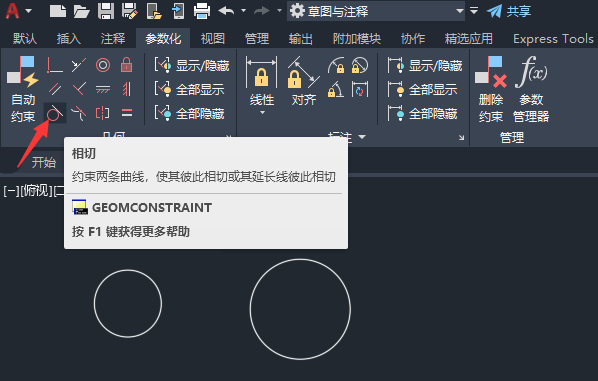Expand the undo history dropdown arrow
The height and width of the screenshot is (381, 598).
(243, 11)
